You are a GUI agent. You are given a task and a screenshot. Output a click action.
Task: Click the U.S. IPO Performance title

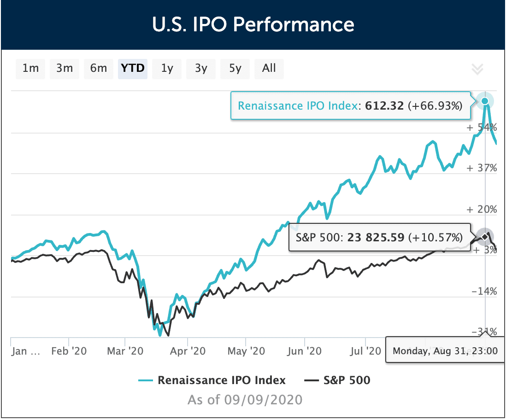(253, 24)
